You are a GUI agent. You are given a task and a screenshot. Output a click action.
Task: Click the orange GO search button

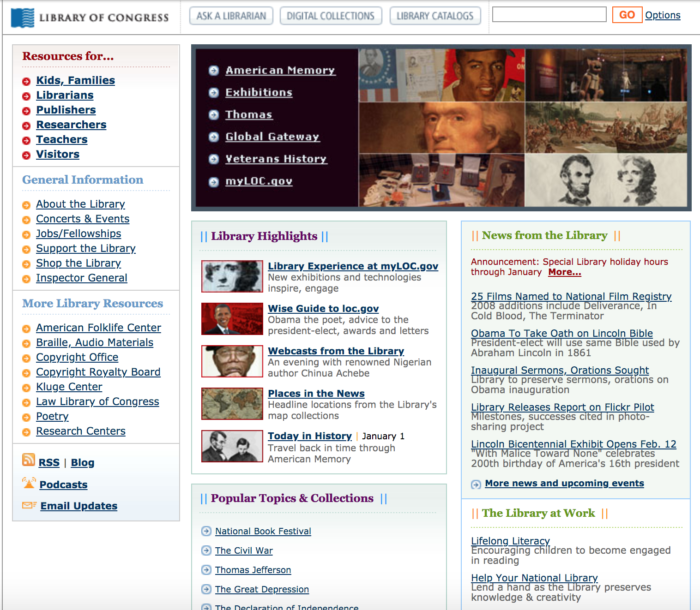point(627,15)
